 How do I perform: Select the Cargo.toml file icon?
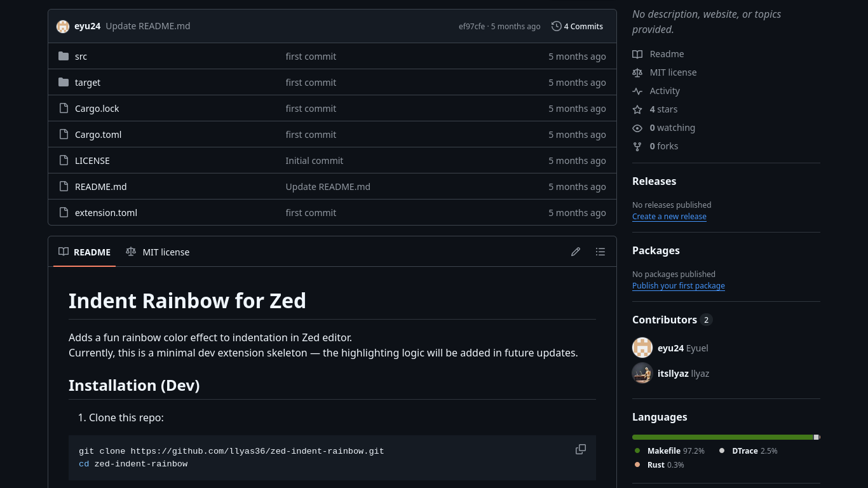pos(64,134)
